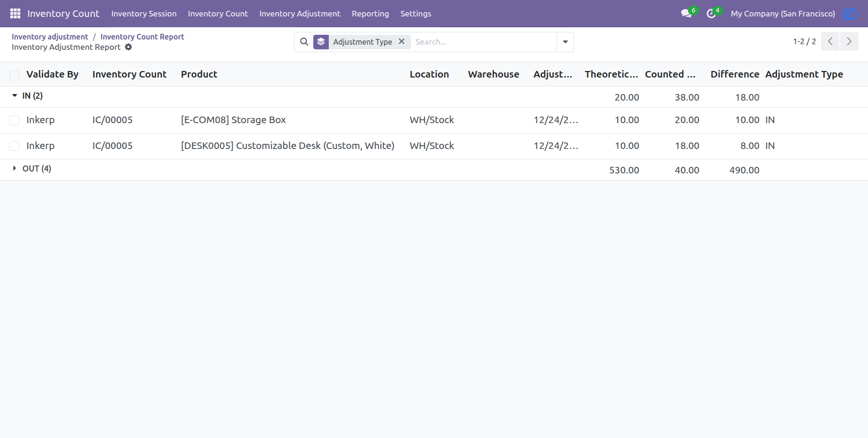Remove the Adjustment Type filter facet
The width and height of the screenshot is (868, 438).
point(402,41)
